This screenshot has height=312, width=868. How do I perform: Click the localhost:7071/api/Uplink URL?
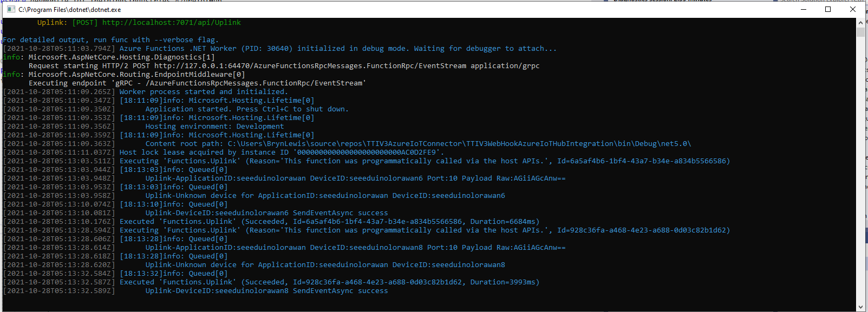[172, 23]
